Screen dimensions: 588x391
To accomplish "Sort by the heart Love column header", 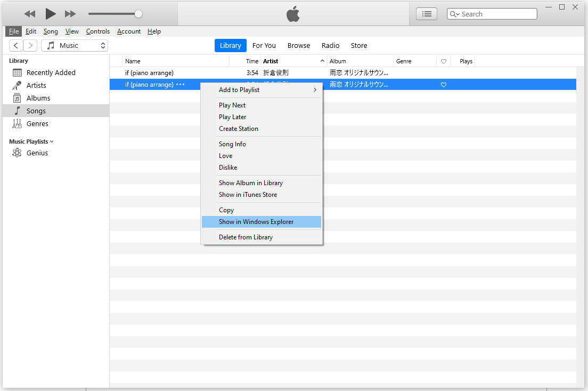I will [x=444, y=61].
